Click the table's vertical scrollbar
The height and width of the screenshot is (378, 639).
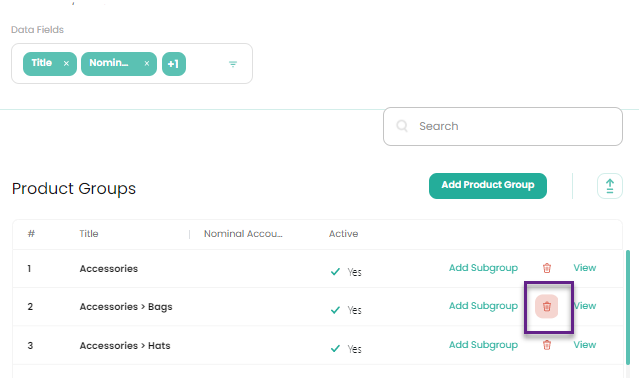click(x=628, y=307)
